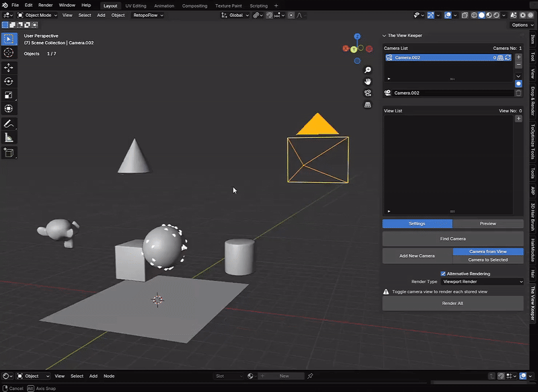The height and width of the screenshot is (392, 538).
Task: Open the Camera List specials chevron menu
Action: [x=518, y=76]
